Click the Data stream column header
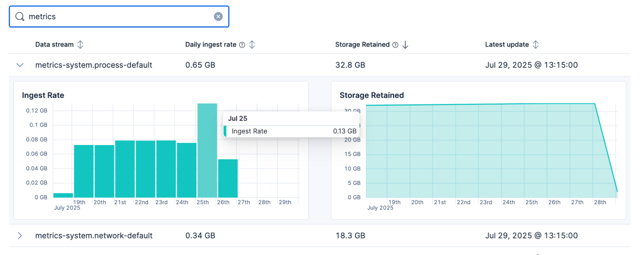The height and width of the screenshot is (255, 644). point(54,44)
